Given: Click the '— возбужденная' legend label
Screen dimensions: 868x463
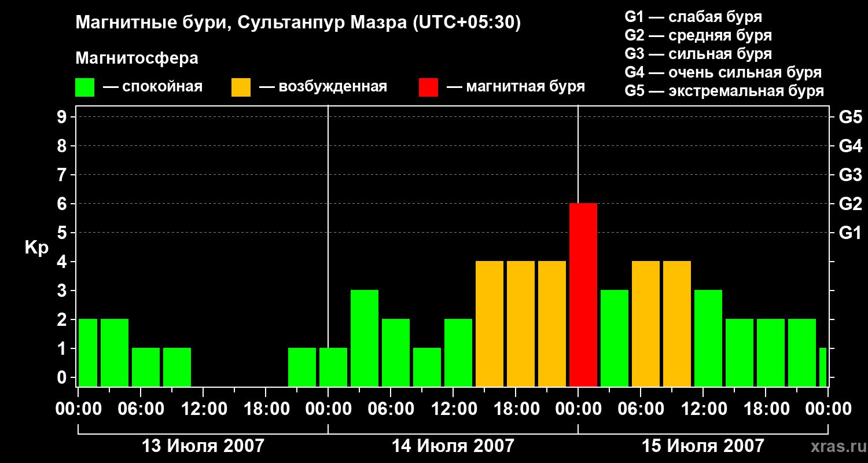Looking at the screenshot, I should 323,87.
